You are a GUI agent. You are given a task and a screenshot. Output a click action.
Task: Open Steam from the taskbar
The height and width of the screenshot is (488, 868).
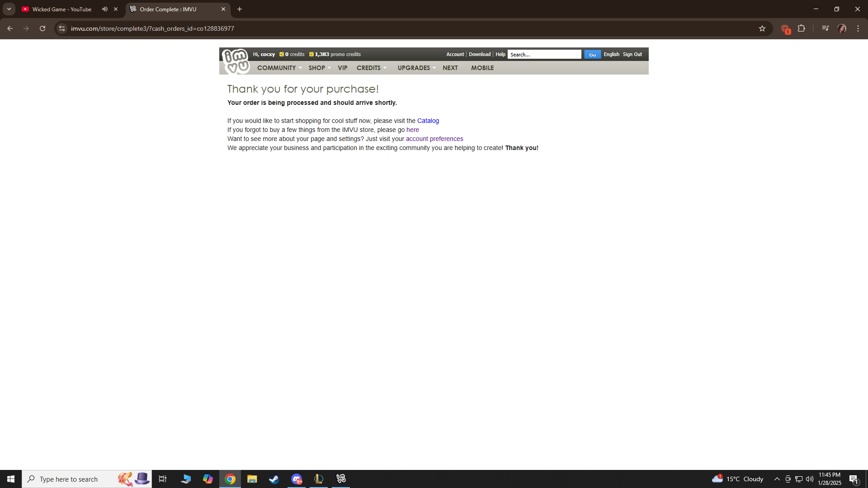coord(274,479)
